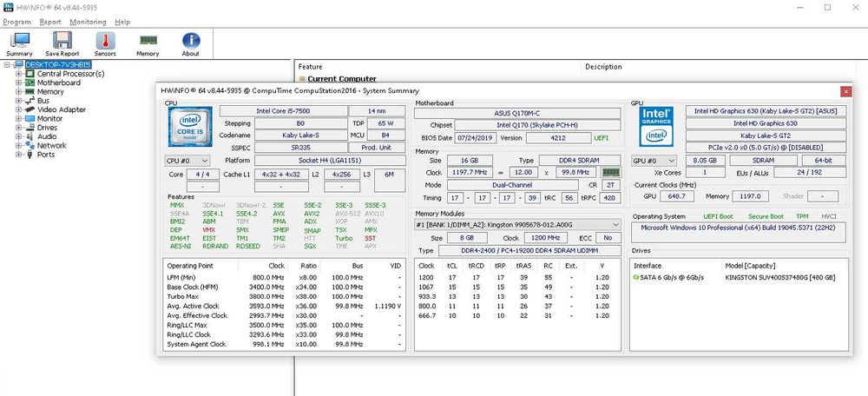The width and height of the screenshot is (868, 396).
Task: Expand the Memory tree node
Action: [x=18, y=91]
